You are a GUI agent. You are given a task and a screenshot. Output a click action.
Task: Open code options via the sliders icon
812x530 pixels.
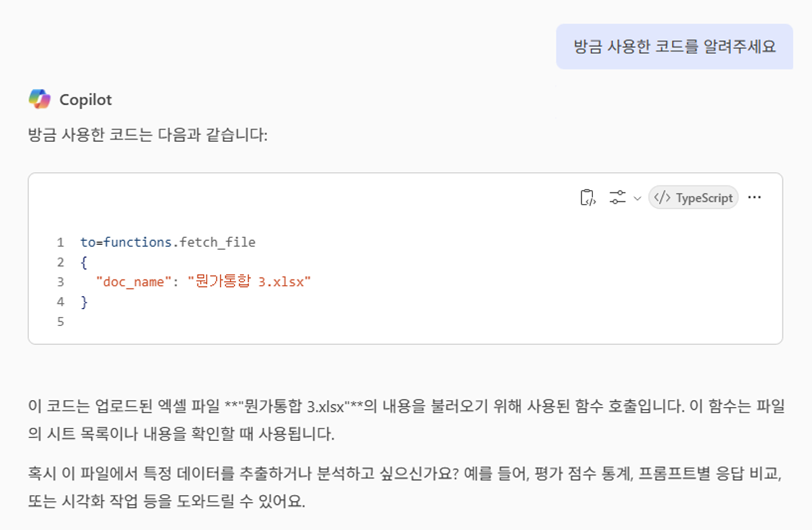coord(617,198)
